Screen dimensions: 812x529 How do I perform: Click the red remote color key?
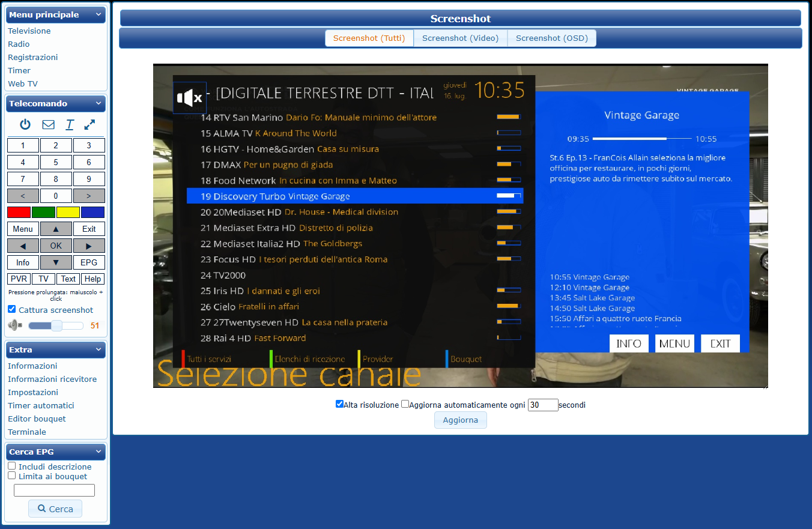click(x=19, y=212)
